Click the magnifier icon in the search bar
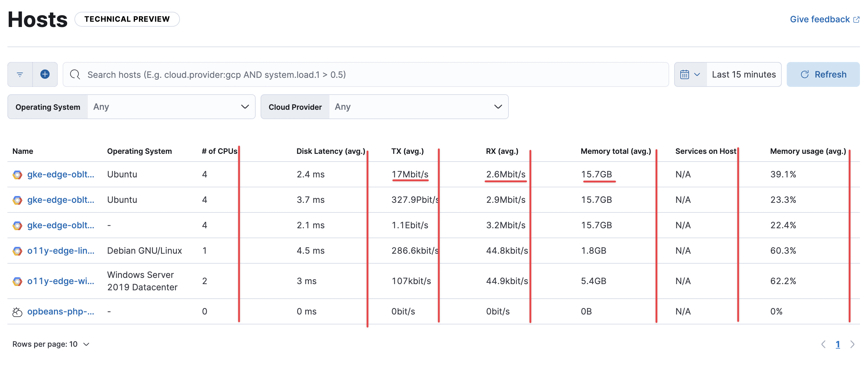868x379 pixels. pyautogui.click(x=75, y=74)
